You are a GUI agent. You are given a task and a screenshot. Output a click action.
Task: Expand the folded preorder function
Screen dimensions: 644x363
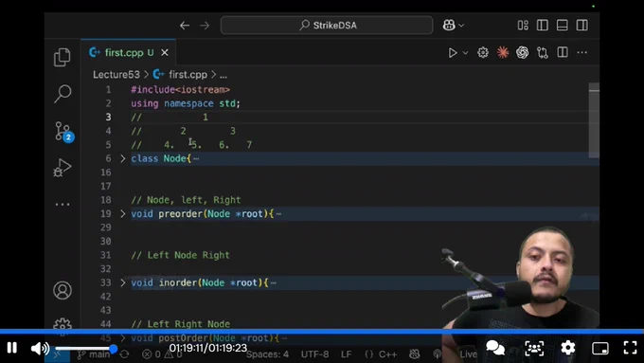(122, 214)
